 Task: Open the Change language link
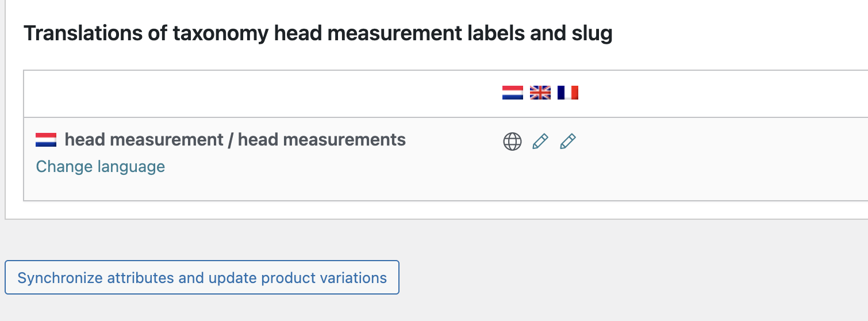coord(101,167)
